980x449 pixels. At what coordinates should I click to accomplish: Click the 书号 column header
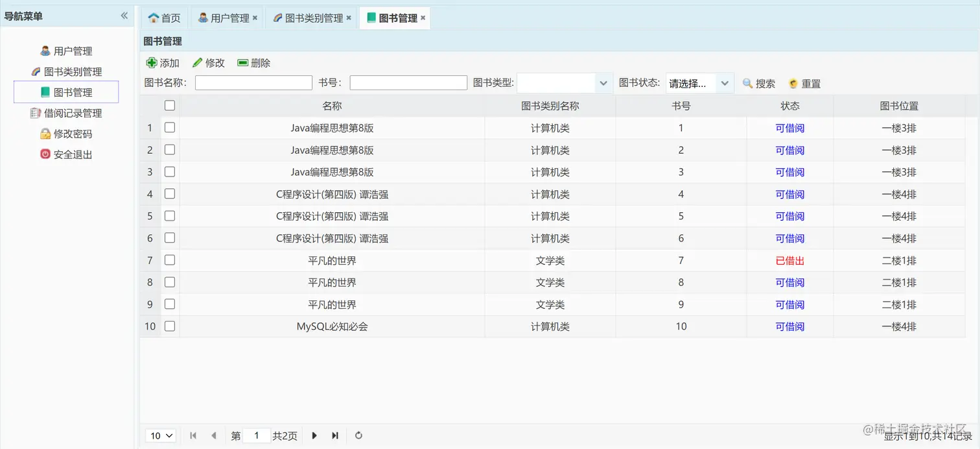point(681,106)
